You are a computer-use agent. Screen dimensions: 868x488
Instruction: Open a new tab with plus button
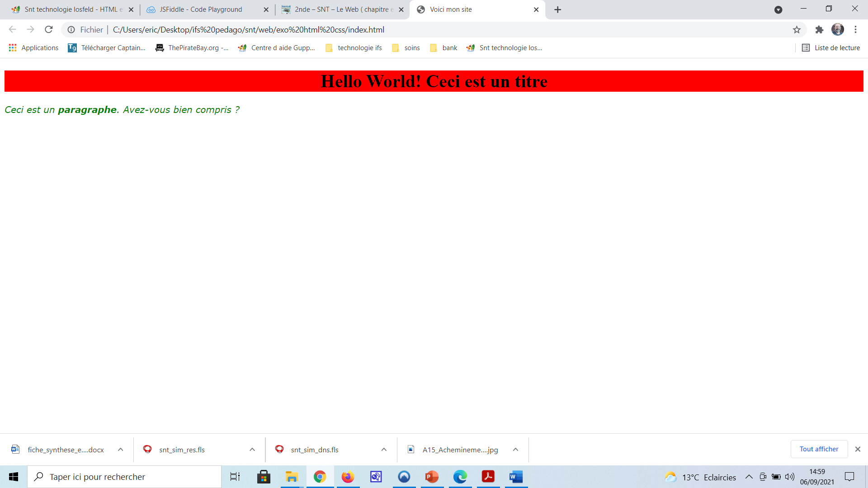click(557, 9)
